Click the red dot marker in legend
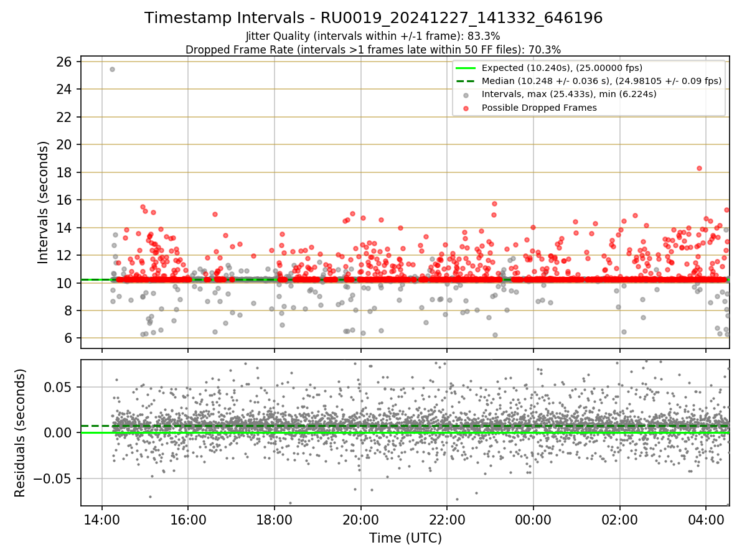747x560 pixels. (x=466, y=108)
